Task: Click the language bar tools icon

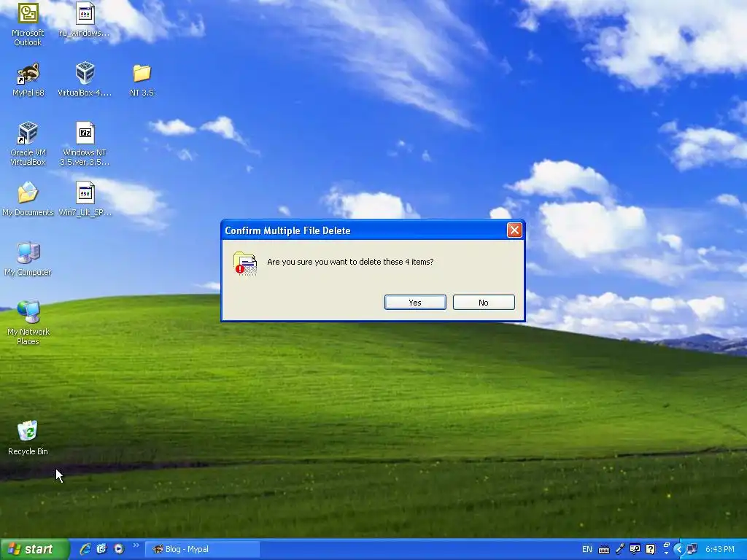Action: pos(635,549)
